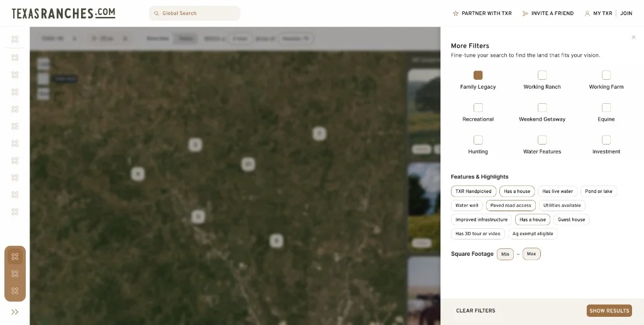Viewport: 644px width, 325px height.
Task: Toggle the Has 3D tour or video chip
Action: [478, 233]
